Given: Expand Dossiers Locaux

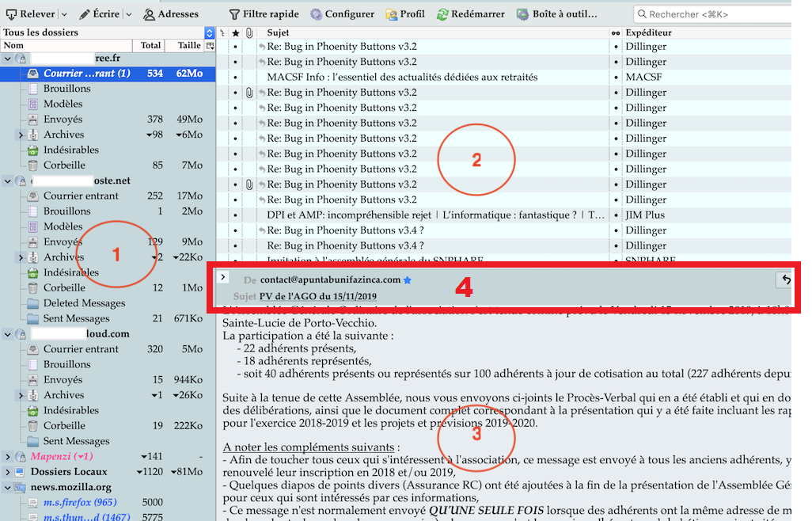Looking at the screenshot, I should point(8,472).
